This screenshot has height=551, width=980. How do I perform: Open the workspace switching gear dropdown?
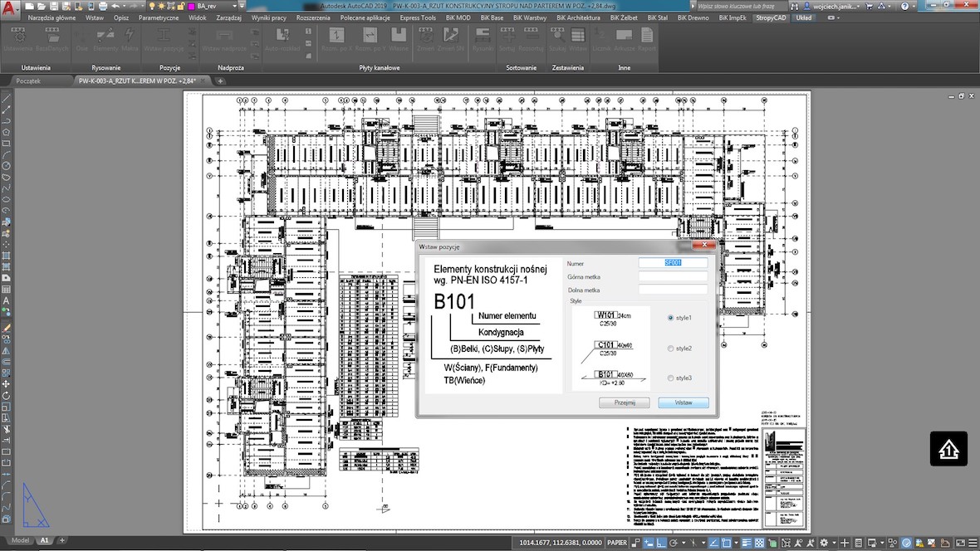[826, 543]
